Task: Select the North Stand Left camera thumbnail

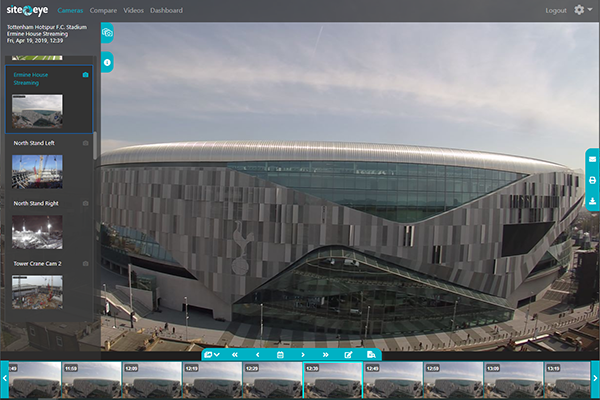Action: point(37,171)
